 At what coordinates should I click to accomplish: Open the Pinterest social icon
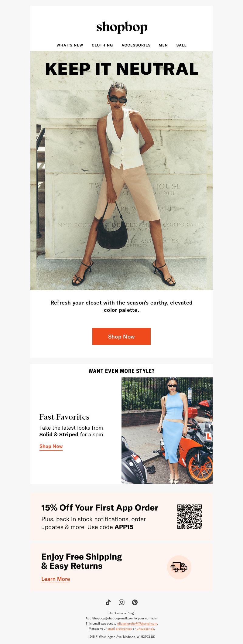[135, 602]
